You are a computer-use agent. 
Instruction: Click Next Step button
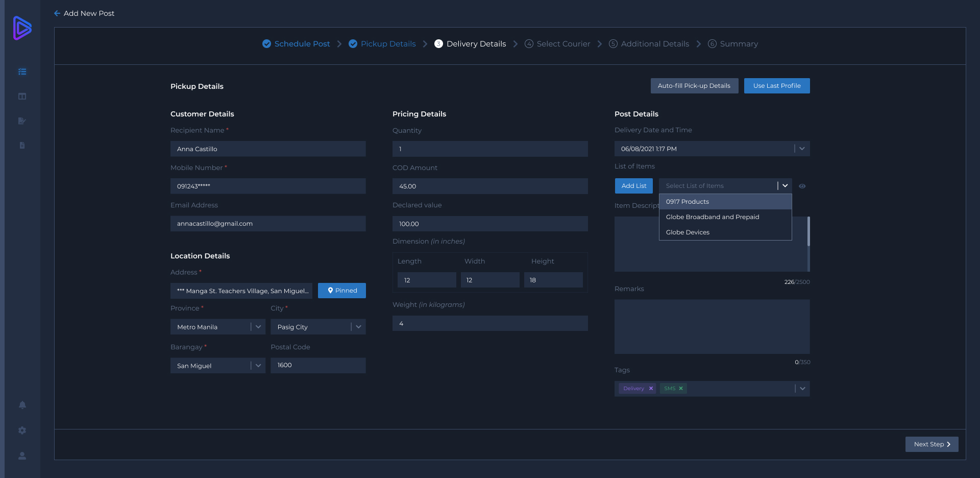[932, 444]
